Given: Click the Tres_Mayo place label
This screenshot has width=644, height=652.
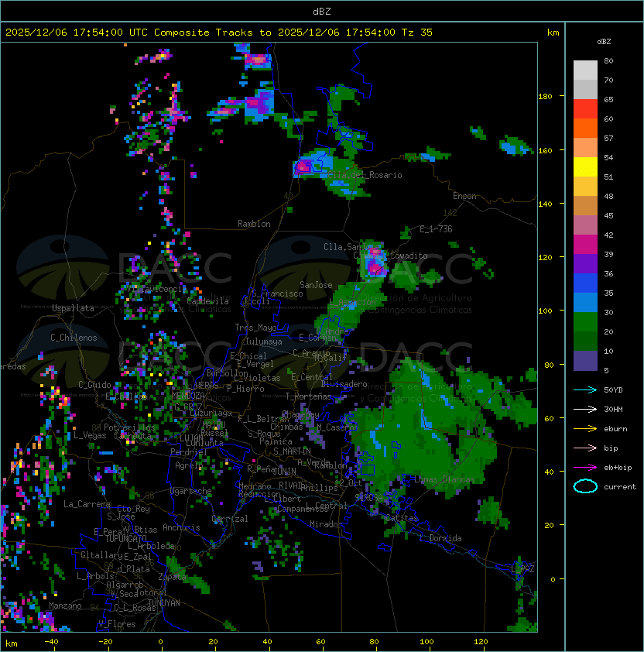Looking at the screenshot, I should [255, 328].
